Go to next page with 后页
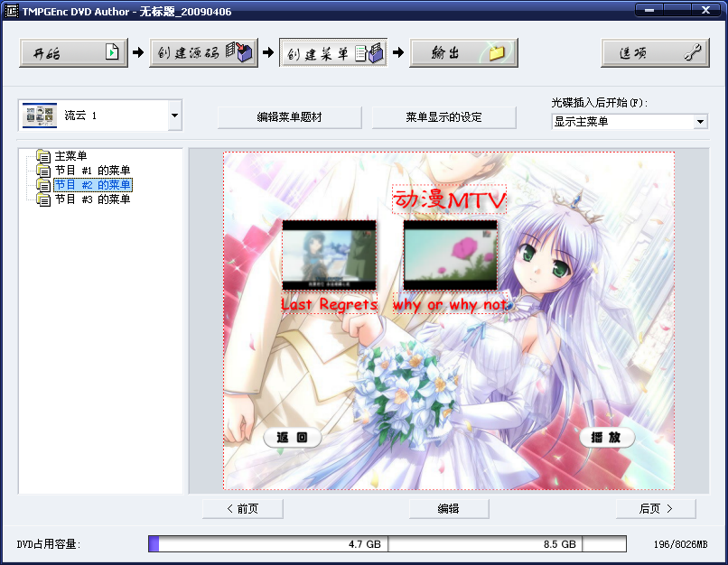728x565 pixels. [656, 509]
